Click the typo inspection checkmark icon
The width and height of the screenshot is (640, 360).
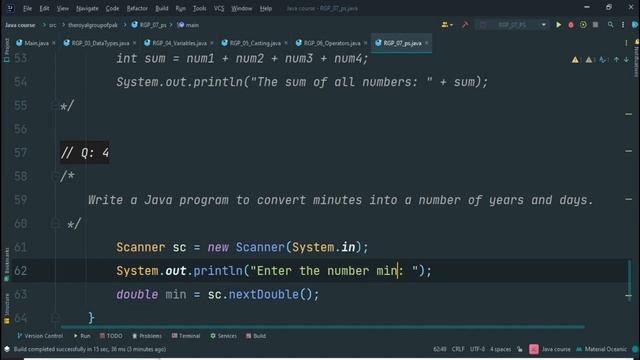click(602, 60)
